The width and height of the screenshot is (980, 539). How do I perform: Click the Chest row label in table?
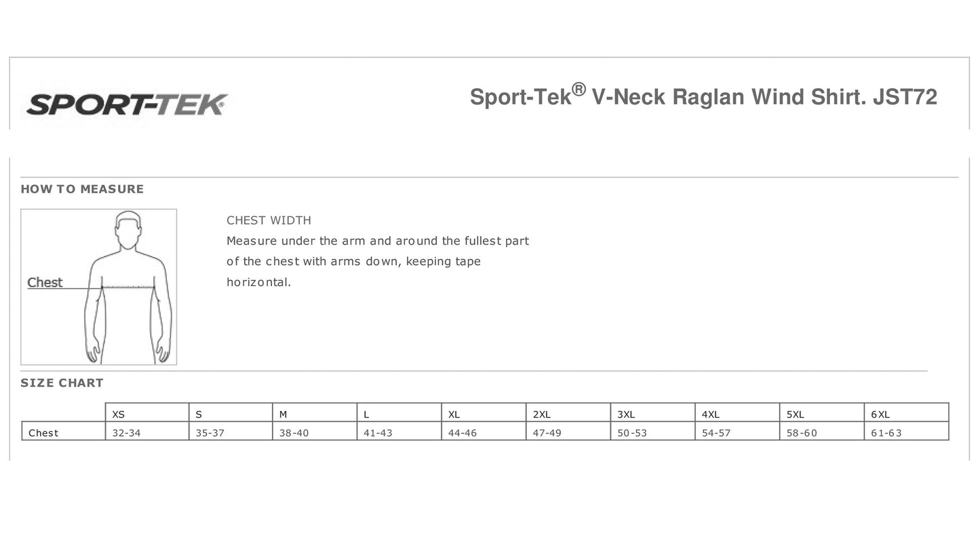(x=43, y=433)
